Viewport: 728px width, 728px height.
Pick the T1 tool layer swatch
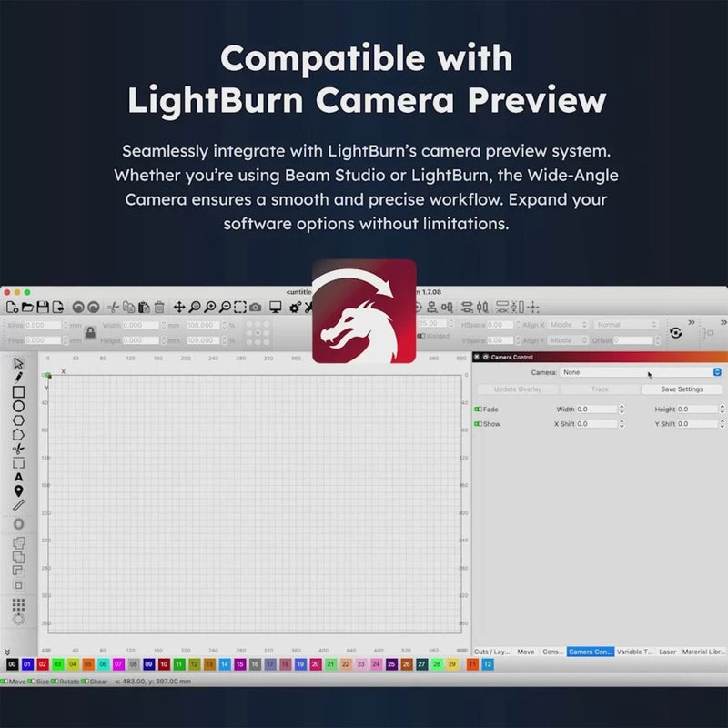tap(472, 664)
